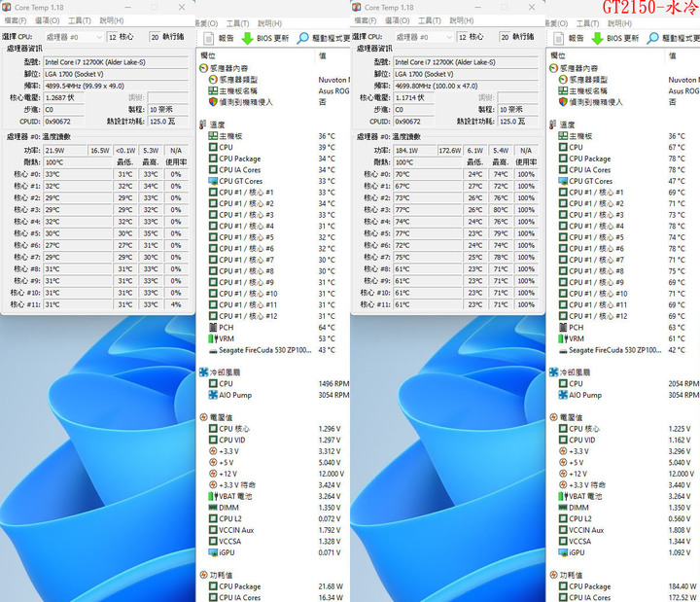
Task: Click the AIO Pump fan icon below the CPU 1496 RPM row
Action: click(213, 395)
